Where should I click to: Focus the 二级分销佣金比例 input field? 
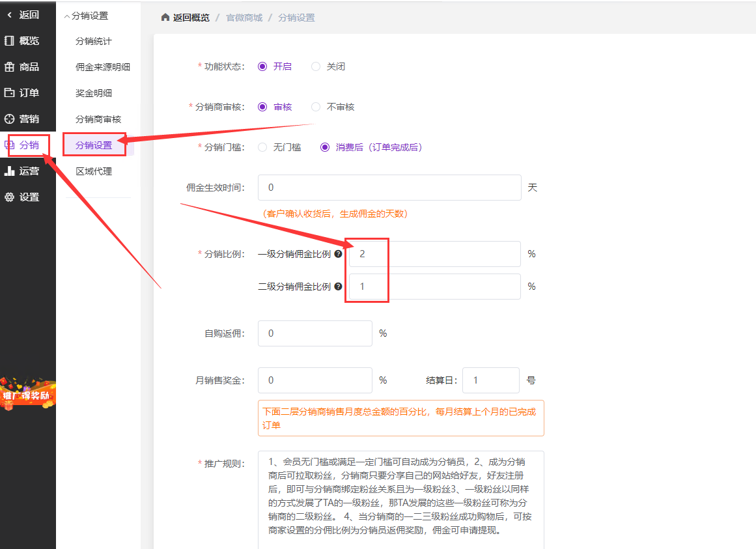pyautogui.click(x=435, y=287)
